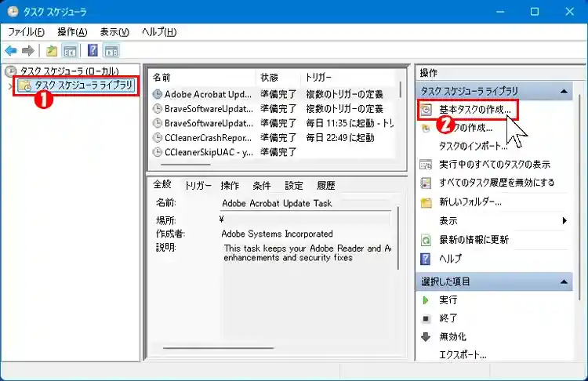Switch to the 設定 tab
Screen dimensions: 588x381
(x=294, y=186)
